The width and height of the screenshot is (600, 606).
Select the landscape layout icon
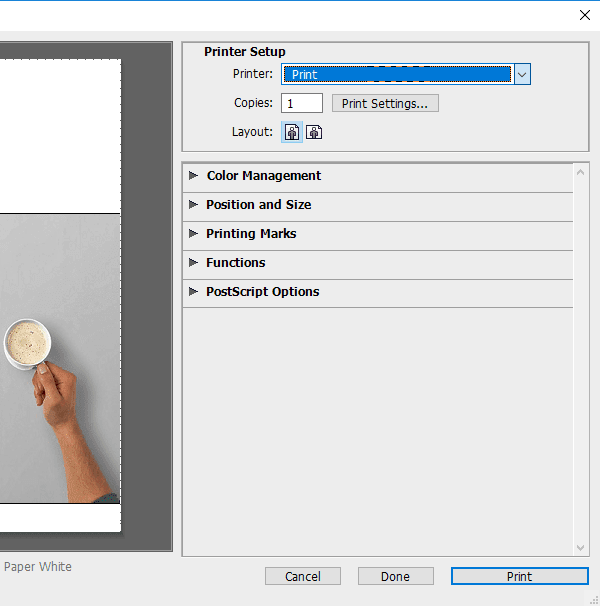point(314,132)
